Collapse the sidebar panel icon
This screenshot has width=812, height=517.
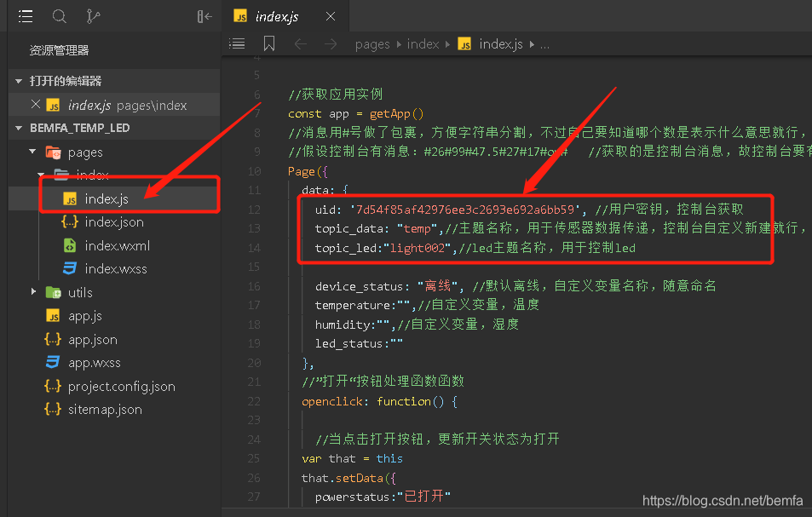pyautogui.click(x=204, y=16)
